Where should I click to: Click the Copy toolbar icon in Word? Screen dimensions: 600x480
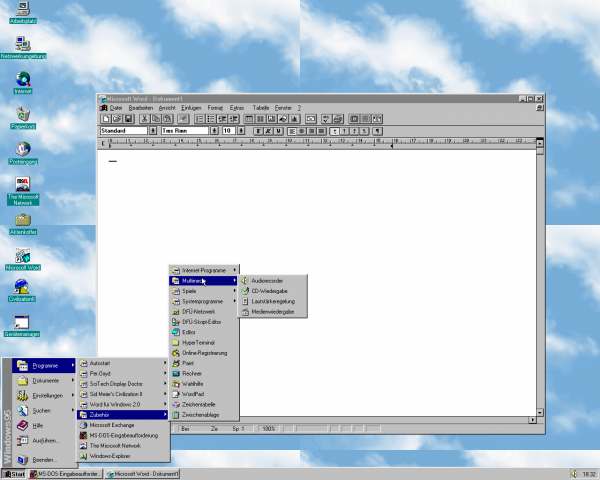pos(156,119)
